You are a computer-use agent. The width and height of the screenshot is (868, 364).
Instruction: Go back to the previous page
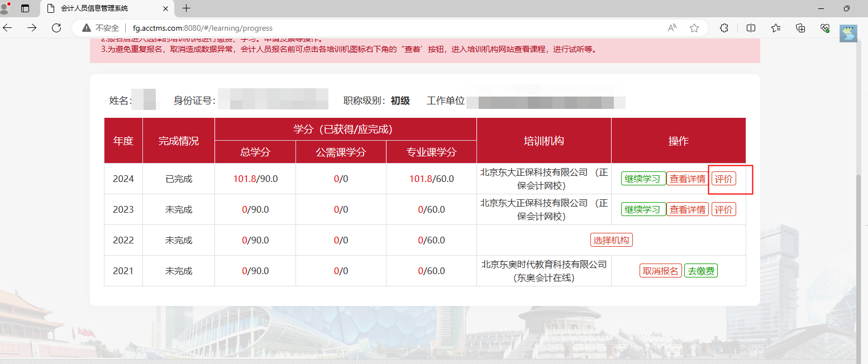point(8,28)
